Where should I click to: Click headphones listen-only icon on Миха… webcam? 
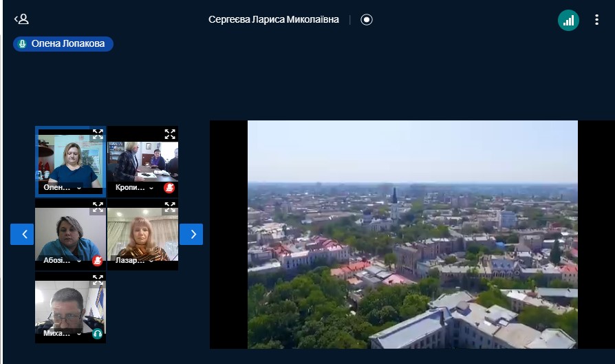point(97,334)
